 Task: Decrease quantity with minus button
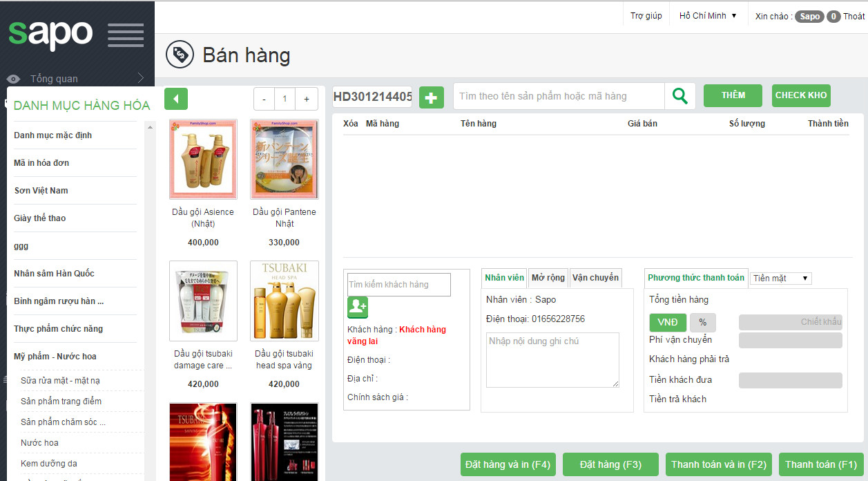tap(264, 99)
